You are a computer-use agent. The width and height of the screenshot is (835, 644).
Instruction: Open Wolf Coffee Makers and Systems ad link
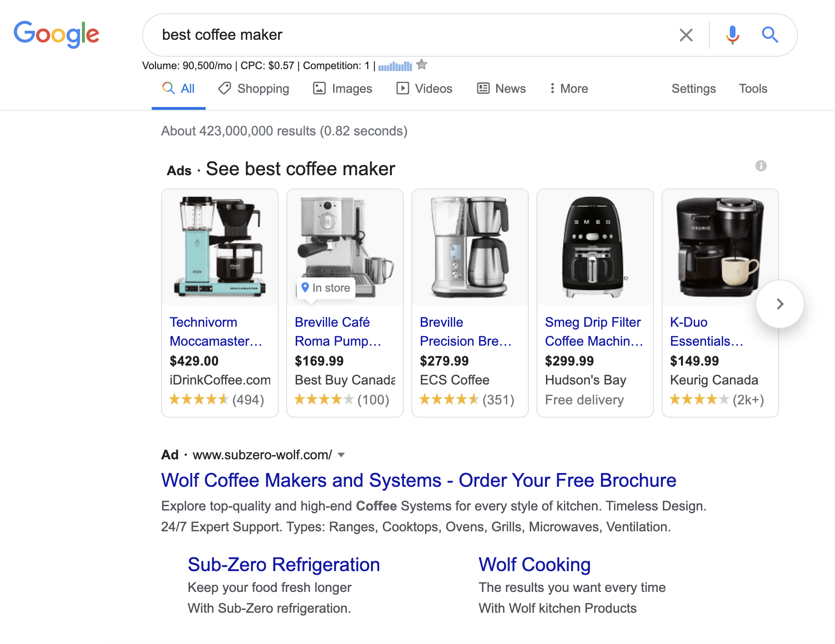[x=418, y=480]
